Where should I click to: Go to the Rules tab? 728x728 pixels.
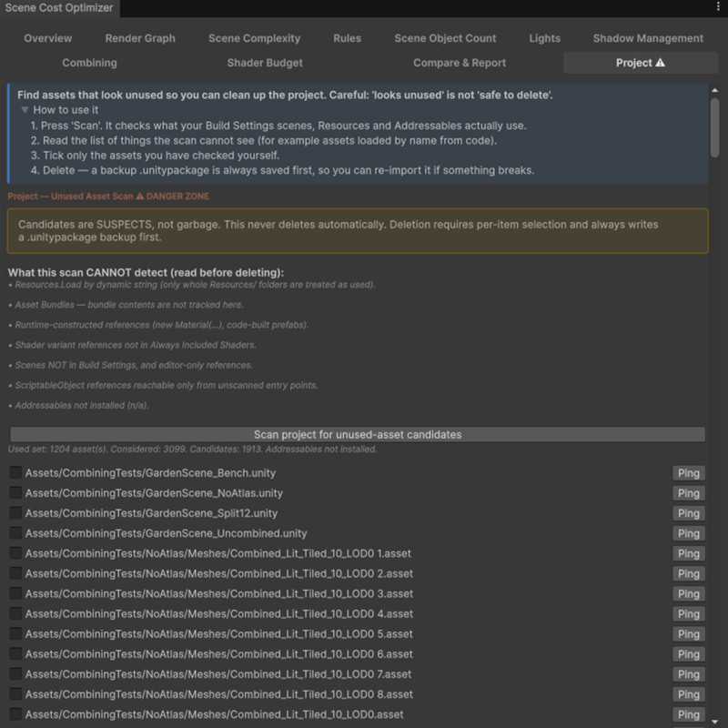point(347,38)
